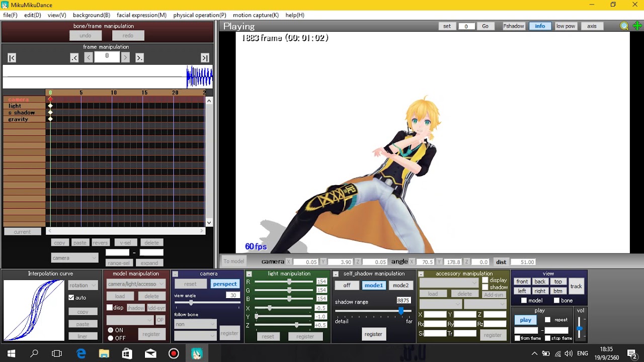
Task: Launch Microsoft Edge from taskbar
Action: (81, 353)
